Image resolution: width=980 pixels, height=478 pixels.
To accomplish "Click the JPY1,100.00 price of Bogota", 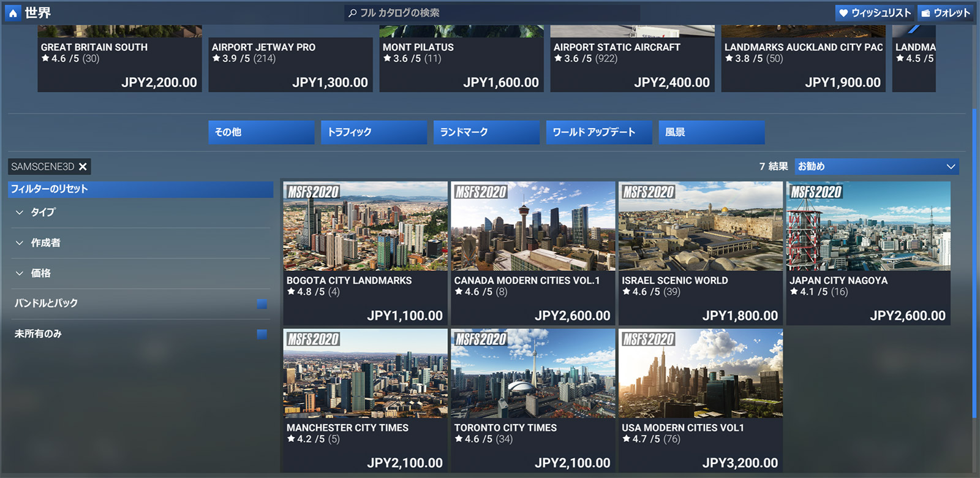I will tap(405, 316).
